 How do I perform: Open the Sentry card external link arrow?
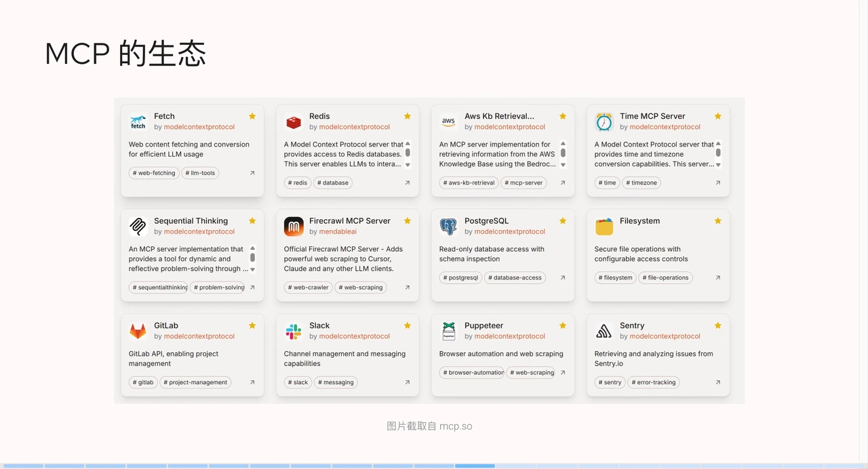click(x=718, y=382)
